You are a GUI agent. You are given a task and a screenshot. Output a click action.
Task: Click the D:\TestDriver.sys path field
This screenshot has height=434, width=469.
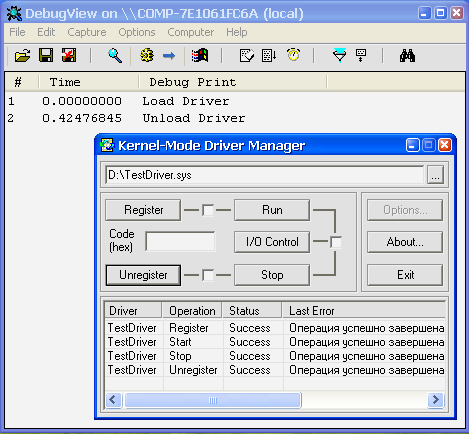point(265,175)
